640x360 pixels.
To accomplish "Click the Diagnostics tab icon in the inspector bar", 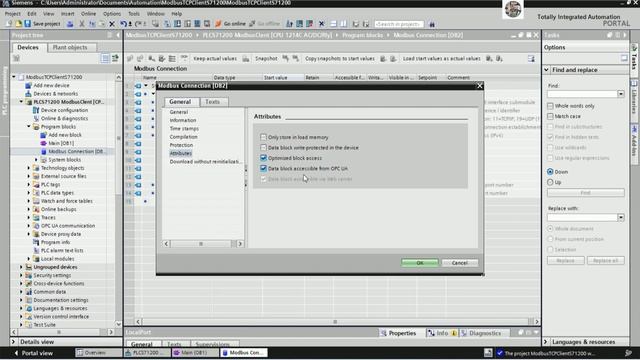I will [464, 333].
